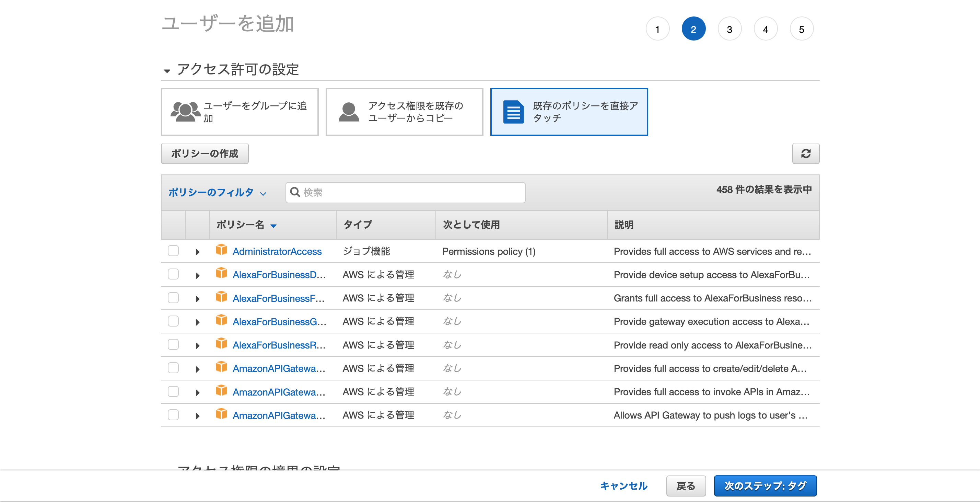Check the AlexaForBusinessG... policy checkbox
The width and height of the screenshot is (980, 502).
tap(173, 321)
